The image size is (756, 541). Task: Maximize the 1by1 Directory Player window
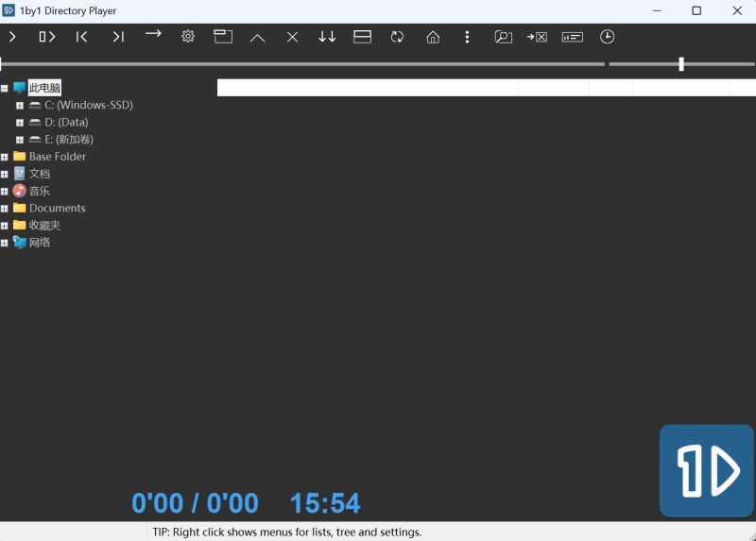(696, 10)
